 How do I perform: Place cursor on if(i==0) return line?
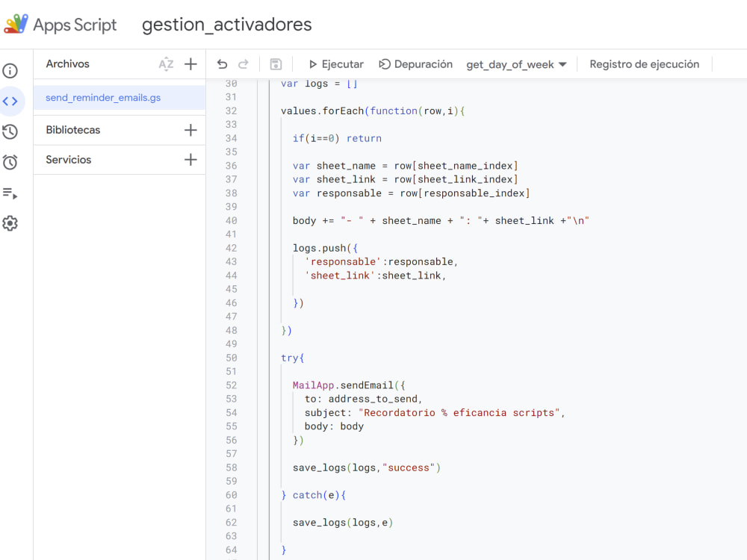tap(337, 139)
